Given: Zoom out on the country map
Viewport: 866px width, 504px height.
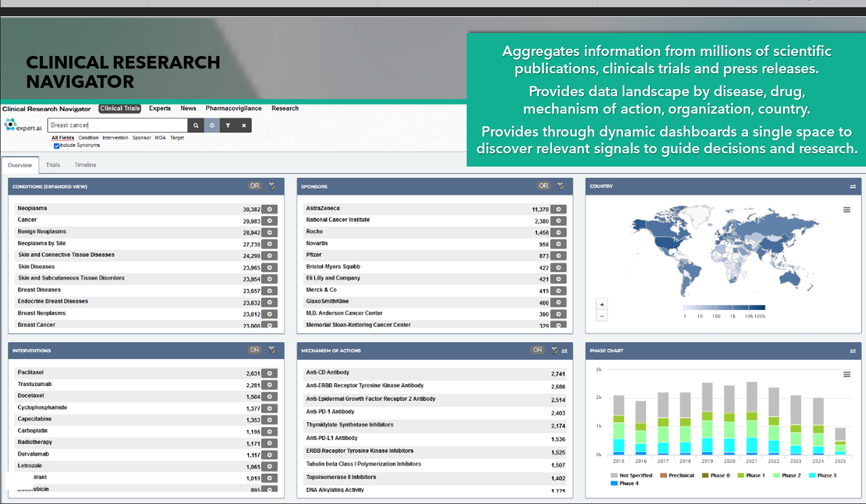Looking at the screenshot, I should [x=602, y=316].
